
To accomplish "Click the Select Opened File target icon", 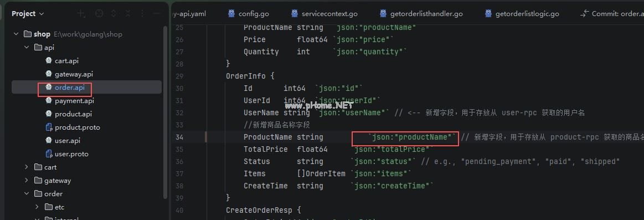I will (x=99, y=13).
